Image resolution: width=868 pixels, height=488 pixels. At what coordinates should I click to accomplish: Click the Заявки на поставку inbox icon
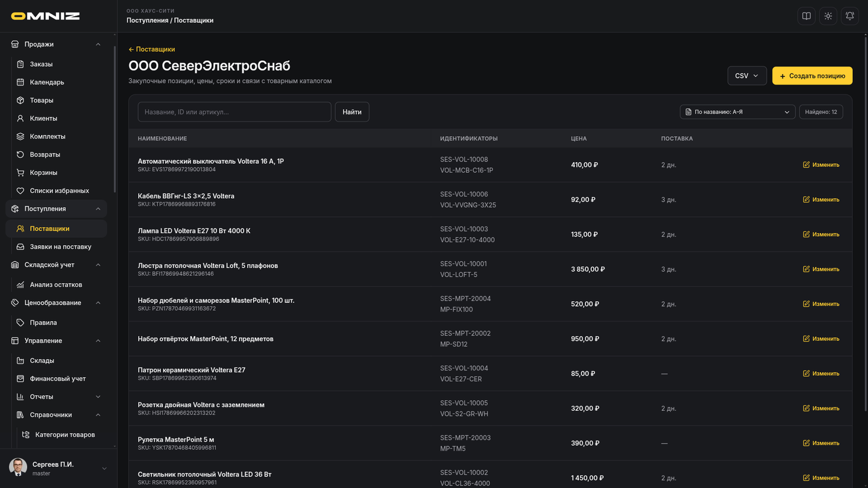point(20,246)
